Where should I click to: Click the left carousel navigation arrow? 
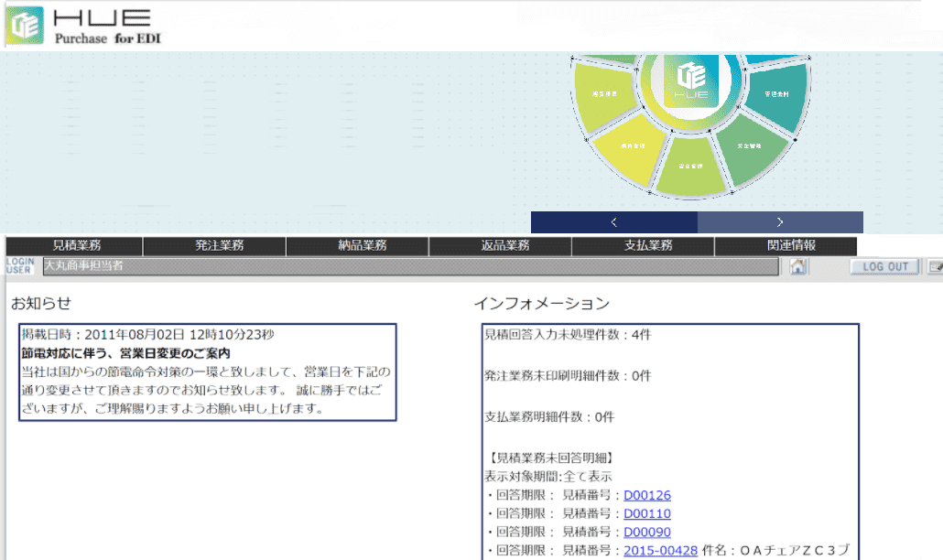click(612, 221)
